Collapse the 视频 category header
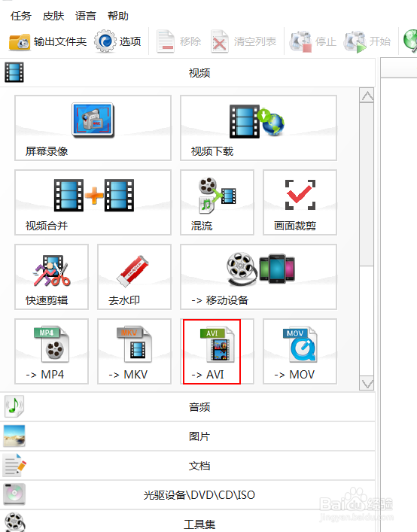417x532 pixels. pyautogui.click(x=187, y=72)
